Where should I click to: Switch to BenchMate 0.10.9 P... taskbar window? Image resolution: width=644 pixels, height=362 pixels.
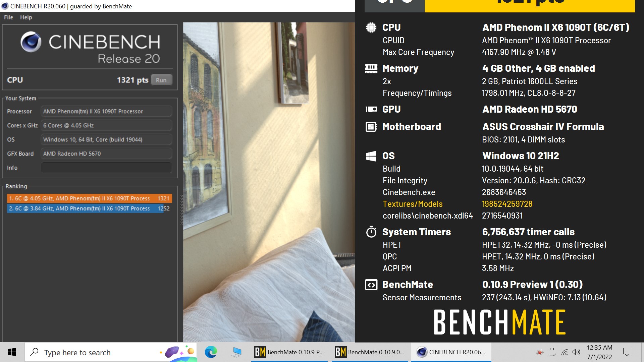[289, 352]
